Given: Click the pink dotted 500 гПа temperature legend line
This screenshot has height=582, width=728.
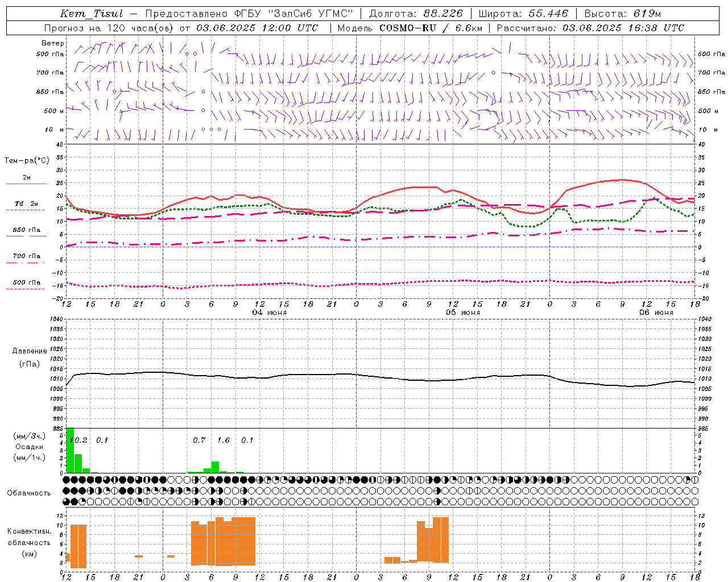Looking at the screenshot, I should (25, 289).
